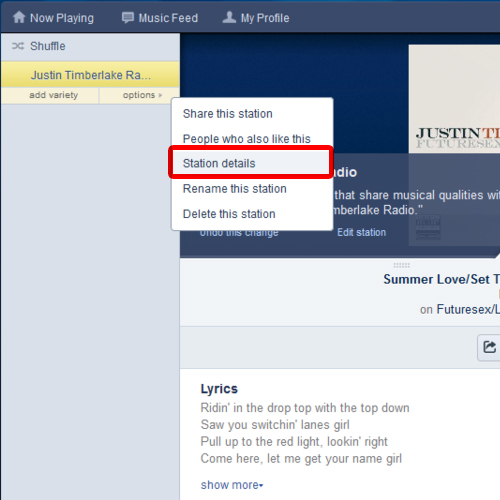Open the My Profile tab
This screenshot has height=500, width=500.
(256, 18)
